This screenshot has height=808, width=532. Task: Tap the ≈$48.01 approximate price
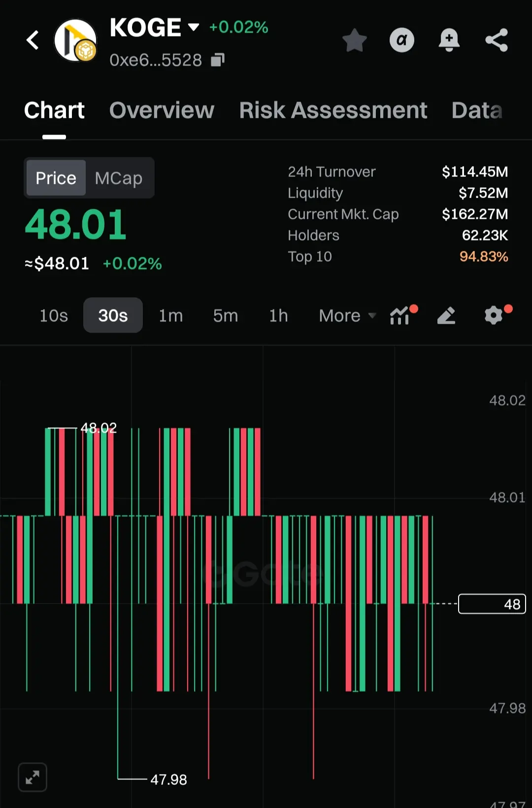coord(57,264)
